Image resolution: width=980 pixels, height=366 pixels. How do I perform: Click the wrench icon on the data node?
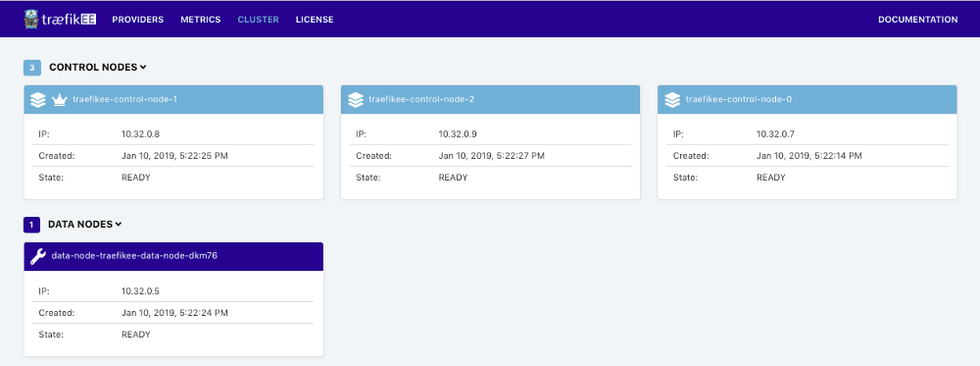click(x=38, y=256)
